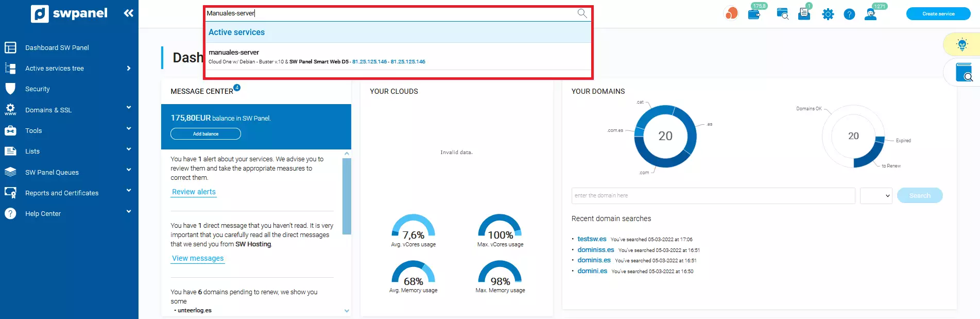Select Security in the sidebar
The image size is (980, 319).
(38, 89)
